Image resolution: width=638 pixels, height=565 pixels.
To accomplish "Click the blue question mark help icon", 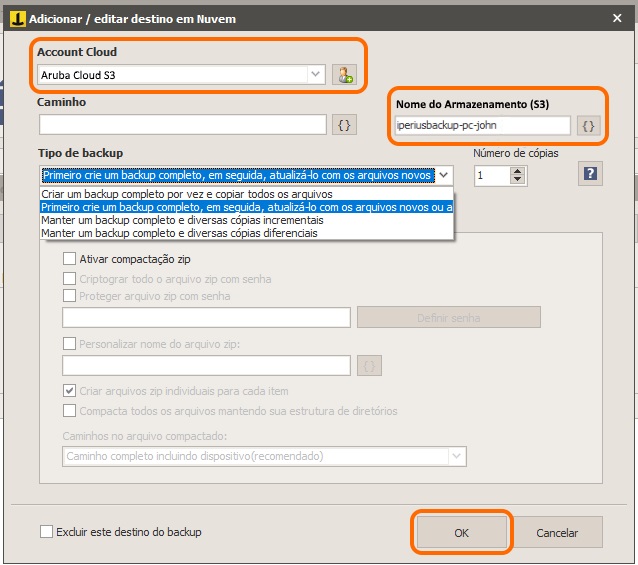I will (590, 174).
